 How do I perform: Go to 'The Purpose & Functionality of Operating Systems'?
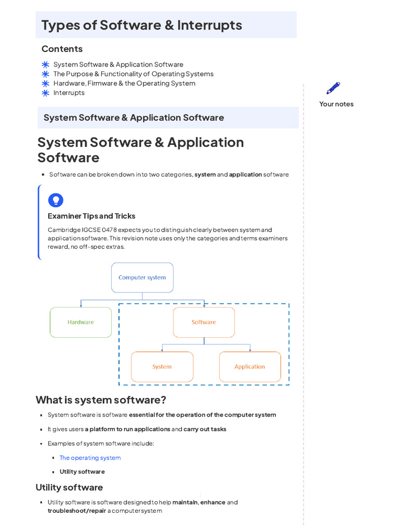tap(134, 74)
